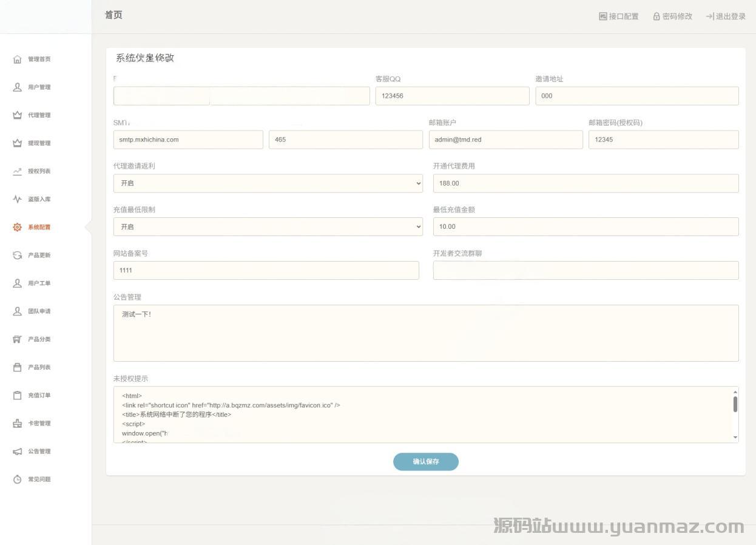Viewport: 756px width, 545px height.
Task: Click the 最低充值金额 field
Action: coord(586,226)
